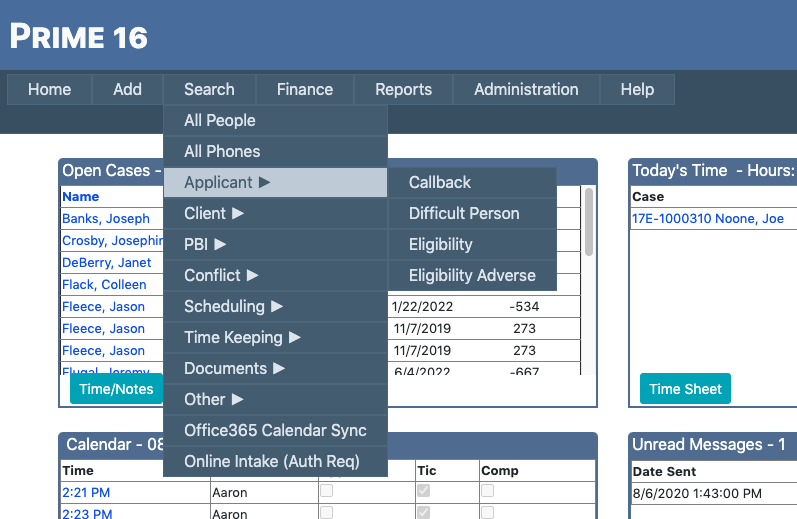The height and width of the screenshot is (519, 797).
Task: Toggle first checkbox in 2:21 PM row
Action: [326, 491]
